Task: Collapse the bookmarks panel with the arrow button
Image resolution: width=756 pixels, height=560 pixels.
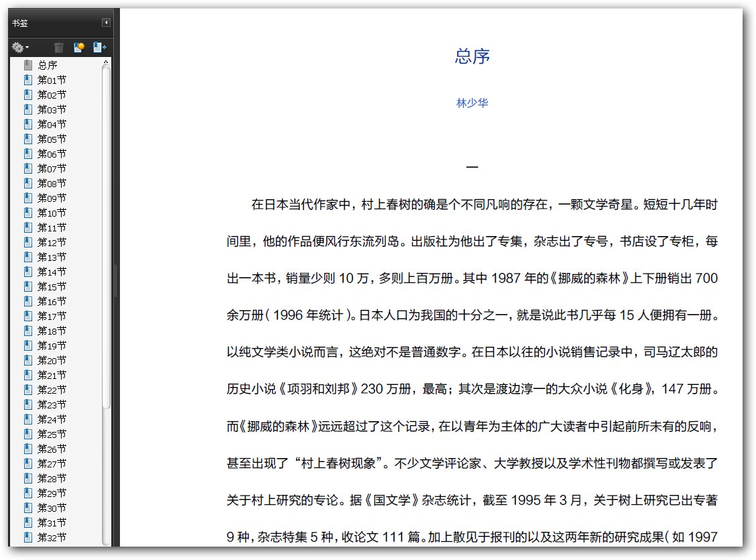Action: pyautogui.click(x=106, y=23)
